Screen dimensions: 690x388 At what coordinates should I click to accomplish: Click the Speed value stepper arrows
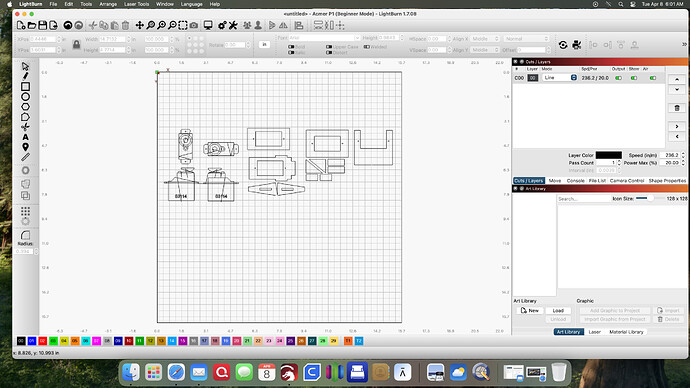pyautogui.click(x=683, y=155)
